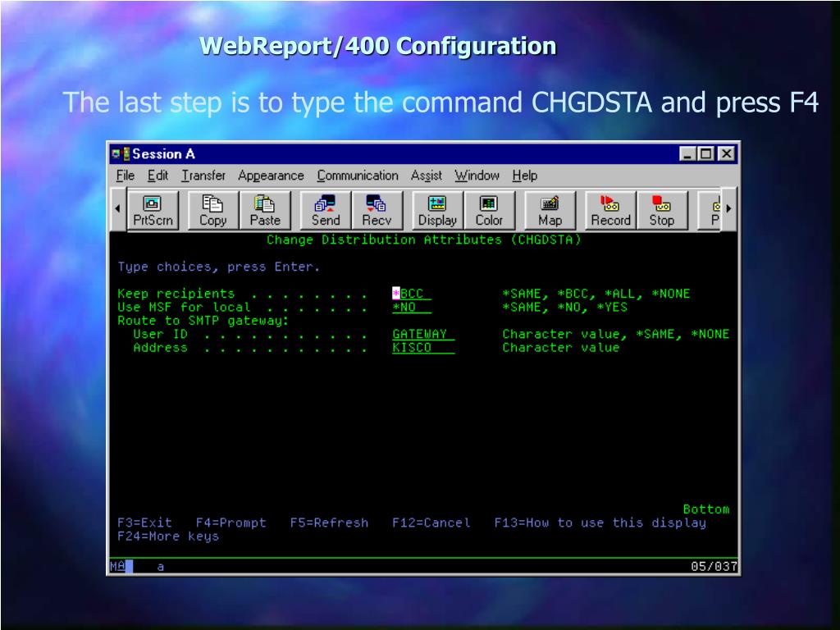
Task: Open the File menu
Action: 126,176
